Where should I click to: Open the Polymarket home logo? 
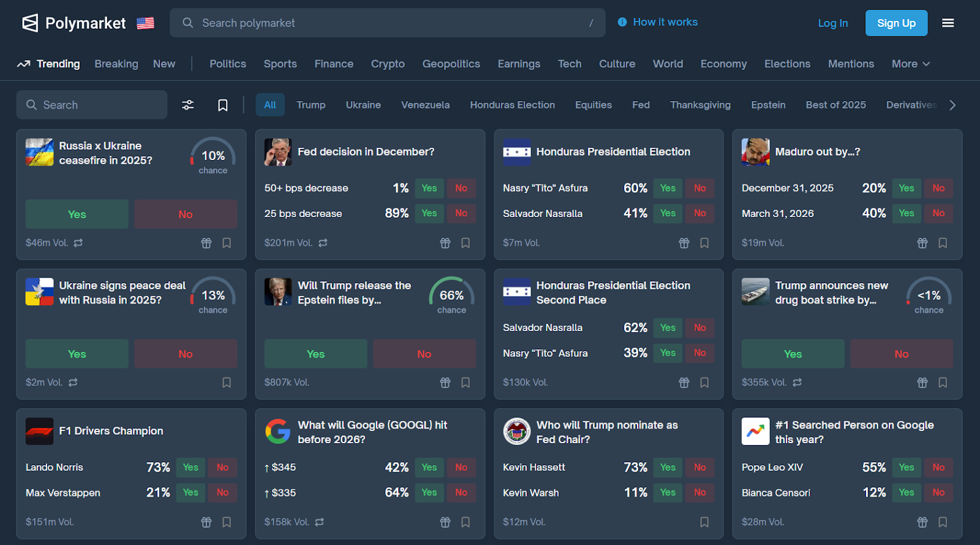point(73,23)
